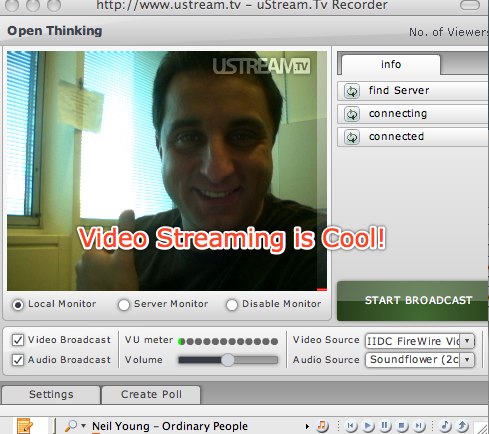This screenshot has height=434, width=489.
Task: Click the up arrow icon in bottom bar
Action: (463, 426)
